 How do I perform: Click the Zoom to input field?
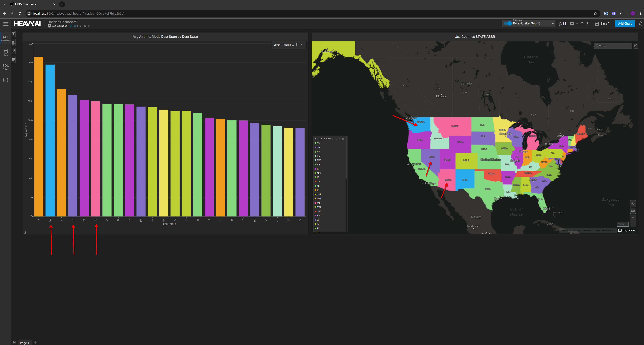tap(612, 45)
